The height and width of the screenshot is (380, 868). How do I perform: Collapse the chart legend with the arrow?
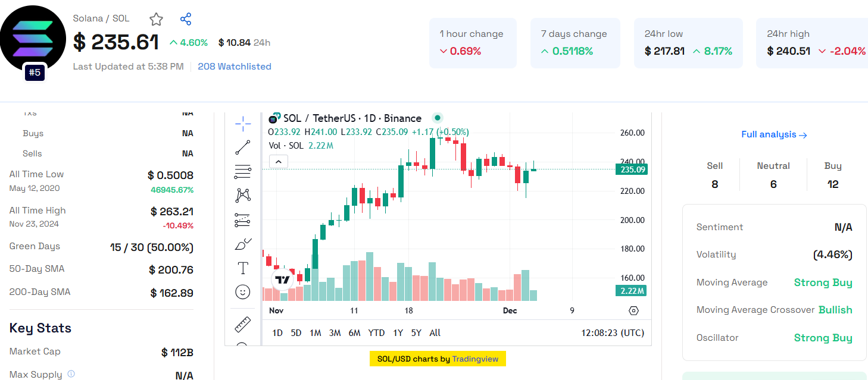[278, 161]
